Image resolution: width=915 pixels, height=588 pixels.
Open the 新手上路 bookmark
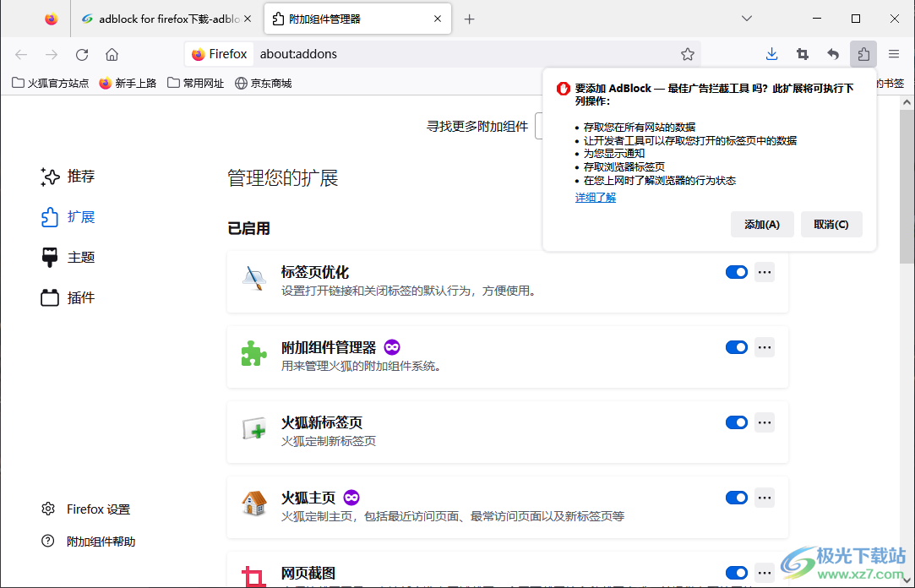128,84
